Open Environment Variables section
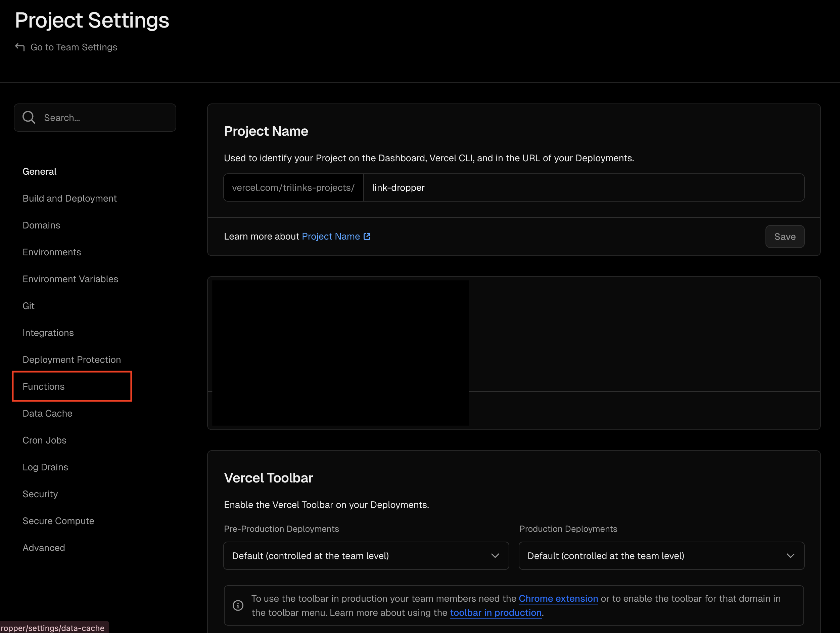Screen dimensions: 840x633 coord(70,279)
